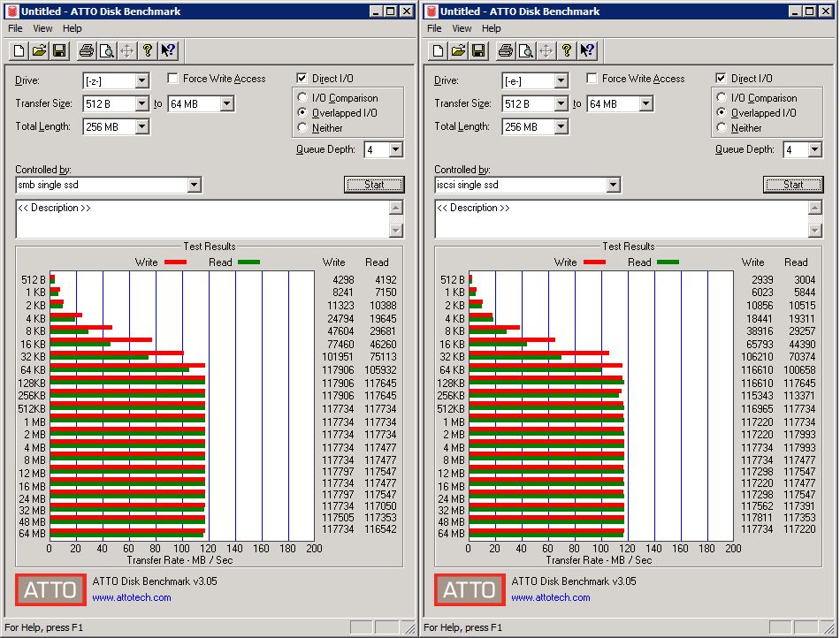840x638 pixels.
Task: Click About question mark icon, left window
Action: [x=148, y=51]
